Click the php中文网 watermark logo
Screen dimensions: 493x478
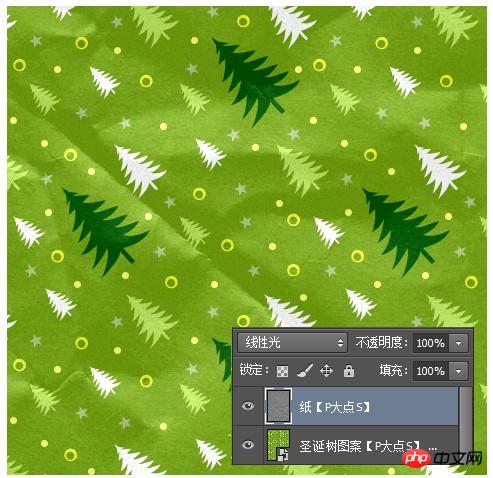click(x=443, y=458)
